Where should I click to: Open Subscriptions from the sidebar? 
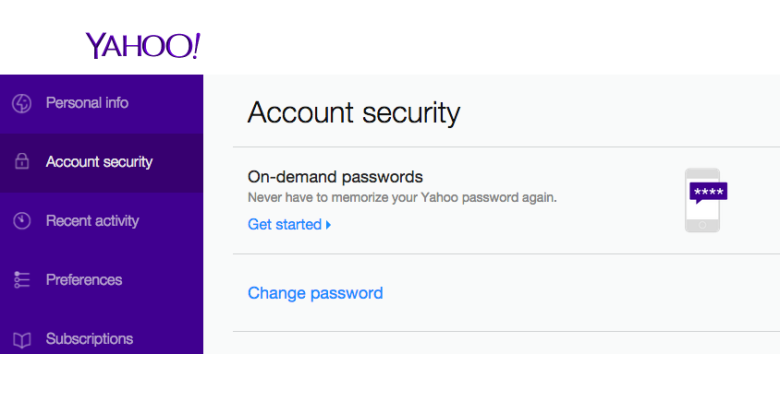89,339
